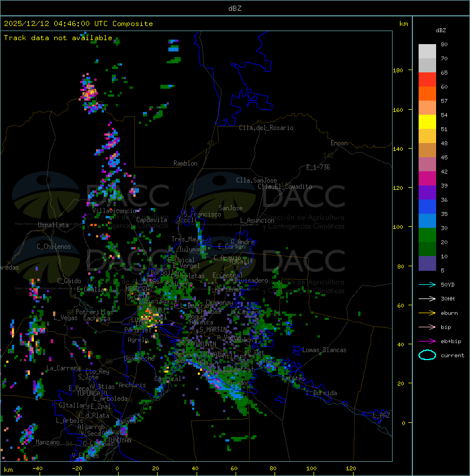The width and height of the screenshot is (470, 476).
Task: Click the 'La_Carrera' map label
Action: (64, 368)
